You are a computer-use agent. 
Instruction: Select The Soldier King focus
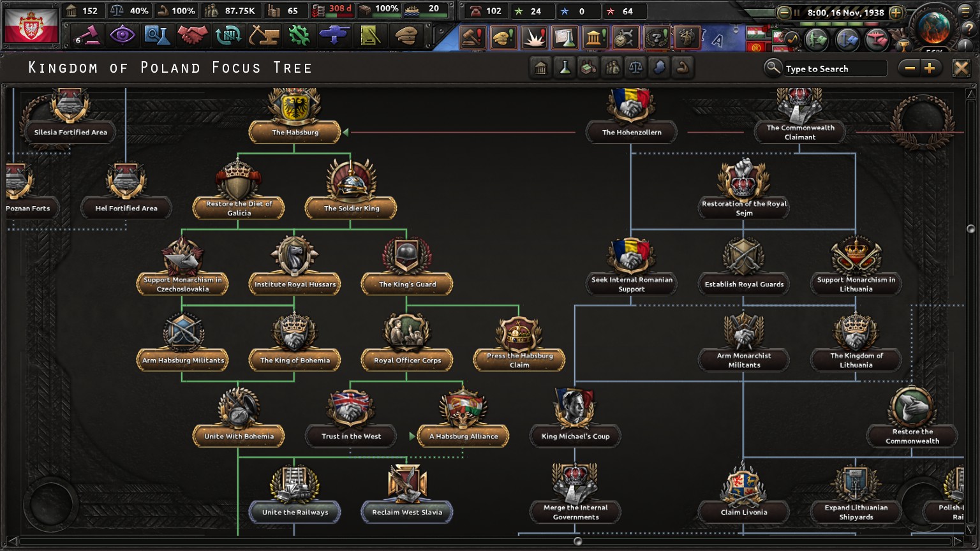point(351,208)
